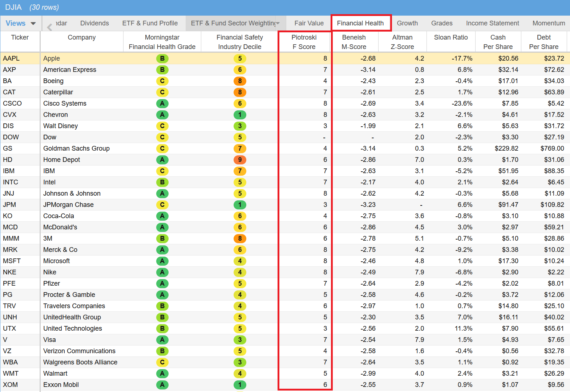Image resolution: width=570 pixels, height=392 pixels.
Task: Open the Views dropdown menu
Action: tap(20, 23)
